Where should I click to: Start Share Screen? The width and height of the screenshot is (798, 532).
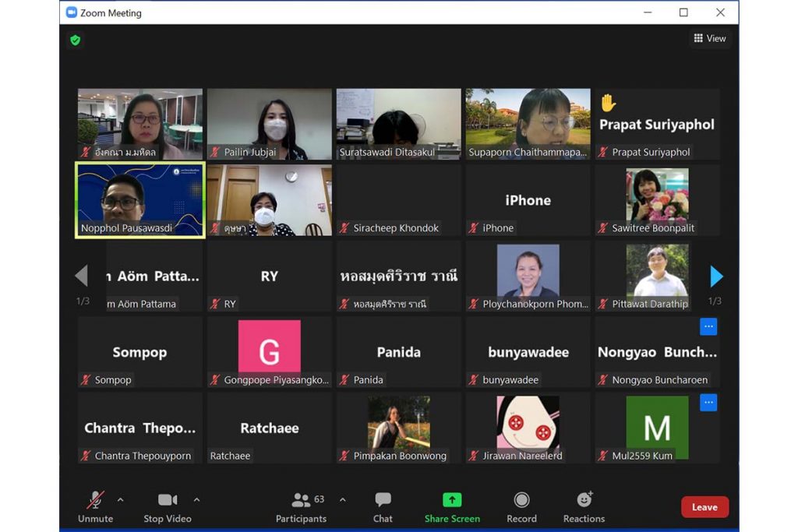(452, 507)
